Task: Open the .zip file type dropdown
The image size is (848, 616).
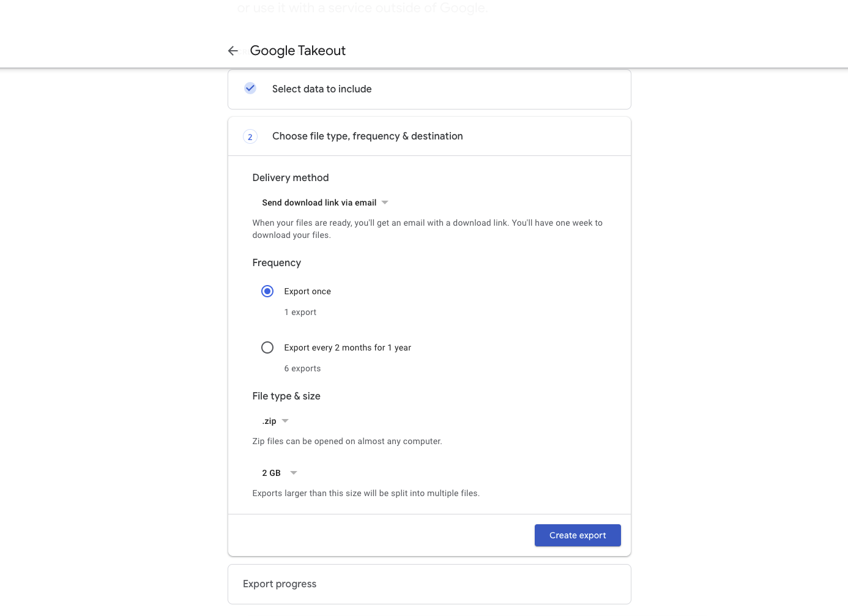Action: coord(270,421)
